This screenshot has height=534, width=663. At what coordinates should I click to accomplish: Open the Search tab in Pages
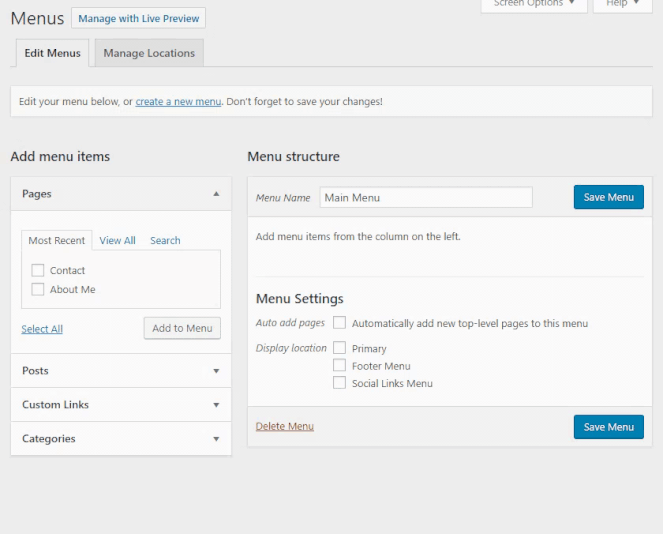(x=165, y=240)
